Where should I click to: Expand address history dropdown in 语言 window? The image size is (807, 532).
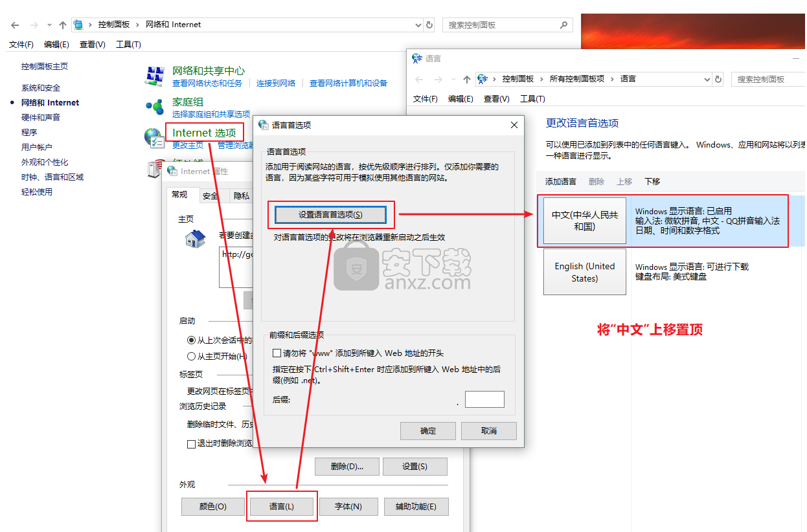(x=707, y=79)
